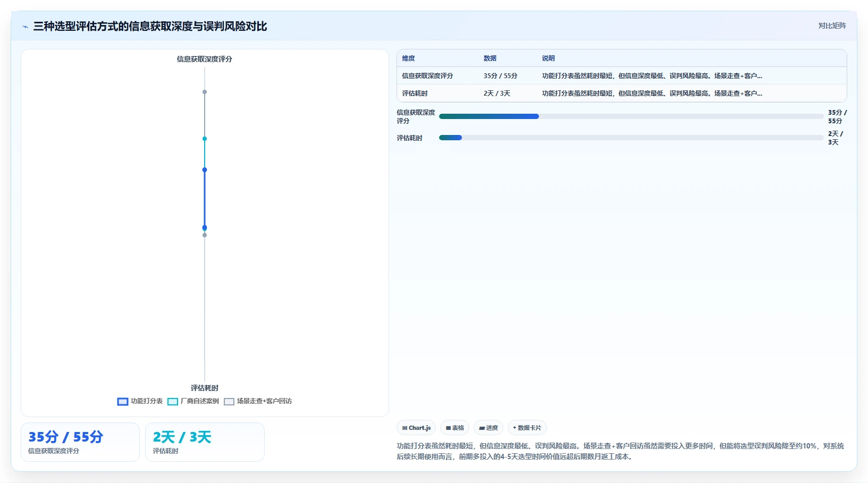Click the 数据 column header
Screen dimensions: 868x483
pos(490,58)
